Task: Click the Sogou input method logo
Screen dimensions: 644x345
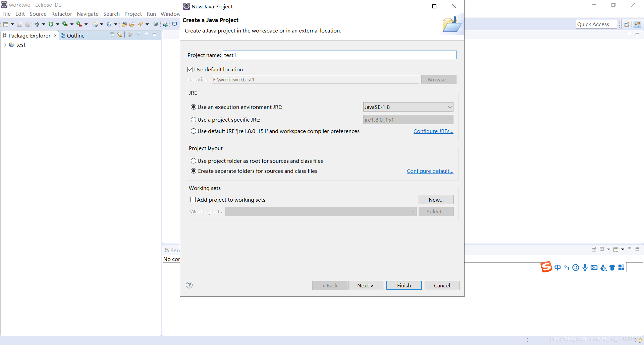Action: pyautogui.click(x=546, y=267)
